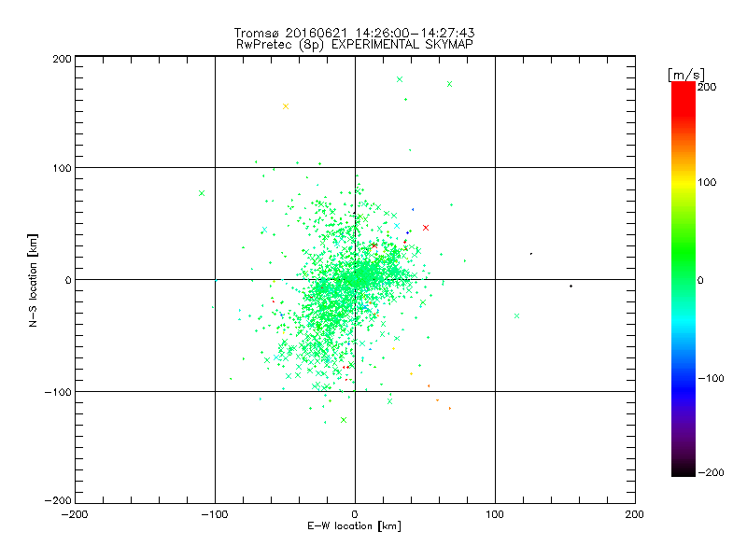Click the isolated yellow X marker in upper left
The width and height of the screenshot is (747, 560).
286,106
